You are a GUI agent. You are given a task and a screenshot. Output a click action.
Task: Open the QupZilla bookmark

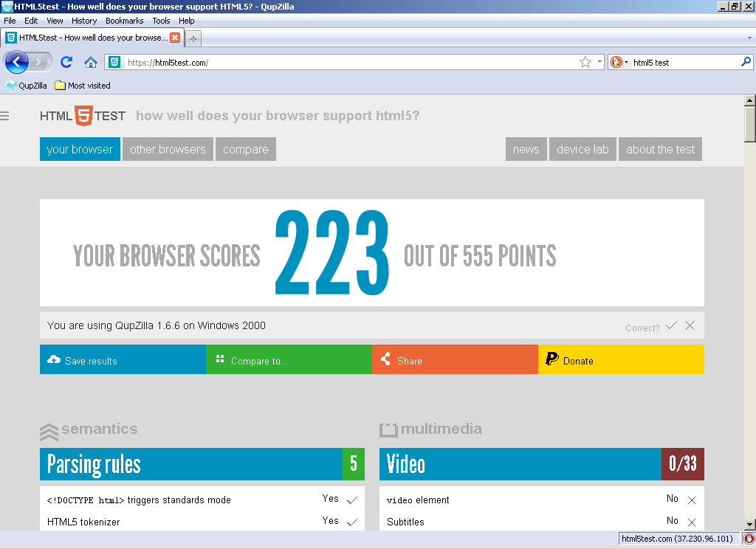coord(26,86)
